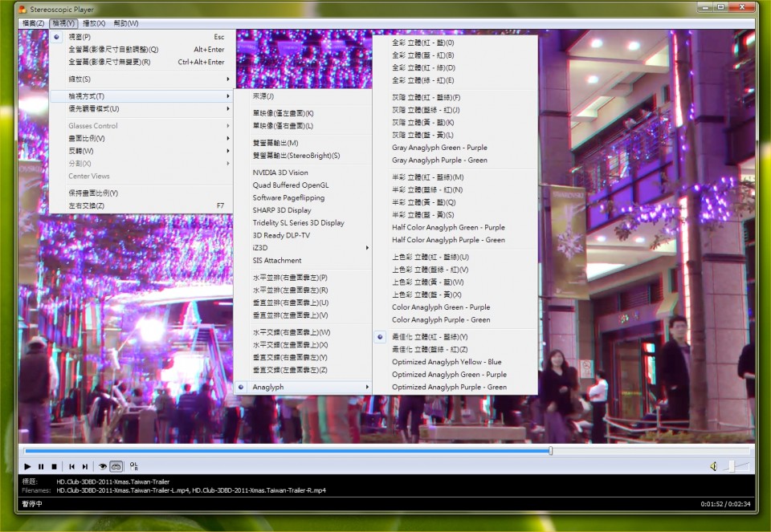771x532 pixels.
Task: Select 3D Ready DLP-TV output
Action: [x=303, y=235]
